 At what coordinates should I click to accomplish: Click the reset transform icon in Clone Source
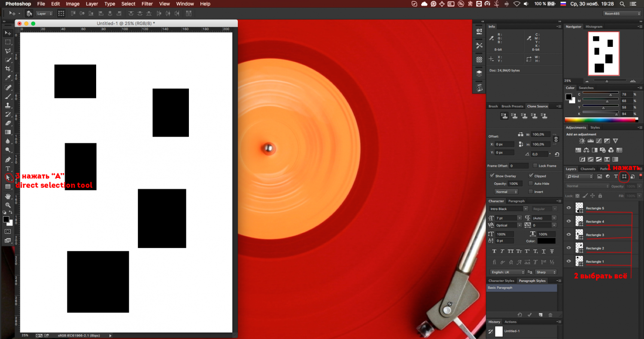pos(557,154)
